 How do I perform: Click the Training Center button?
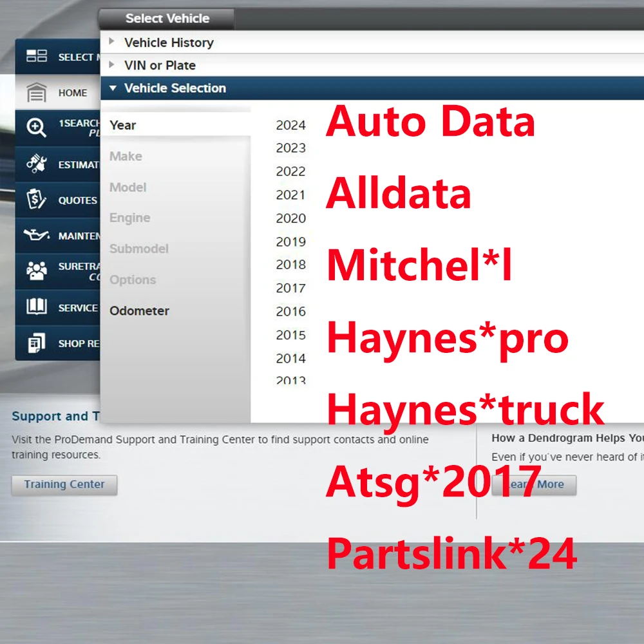[64, 485]
